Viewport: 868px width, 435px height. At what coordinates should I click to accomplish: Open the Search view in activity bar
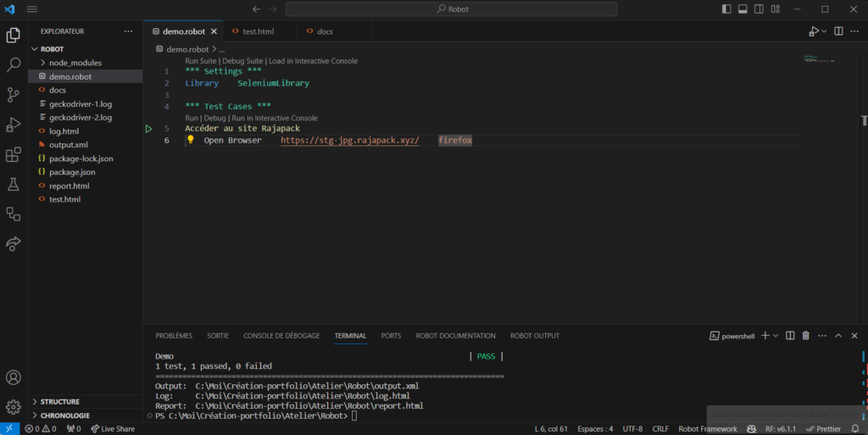coord(14,64)
